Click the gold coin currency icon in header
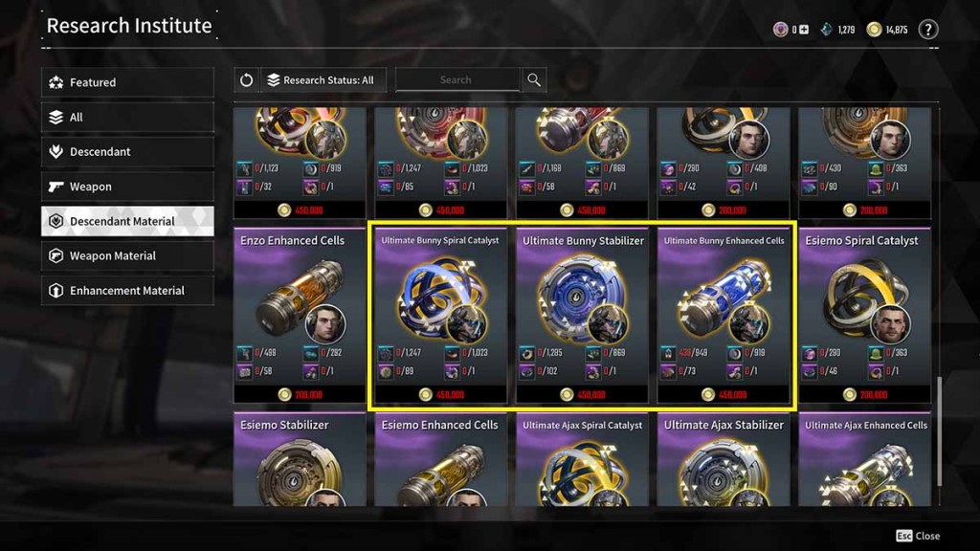Viewport: 980px width, 551px height. coord(874,30)
